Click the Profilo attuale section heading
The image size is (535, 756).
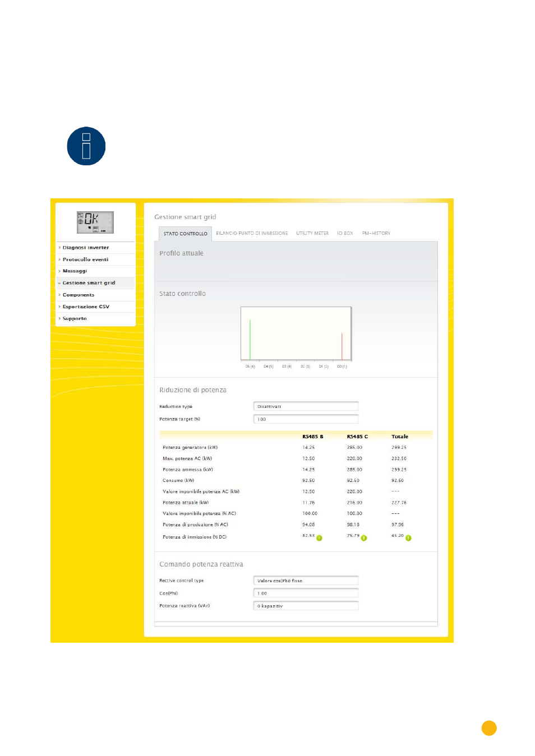point(181,253)
